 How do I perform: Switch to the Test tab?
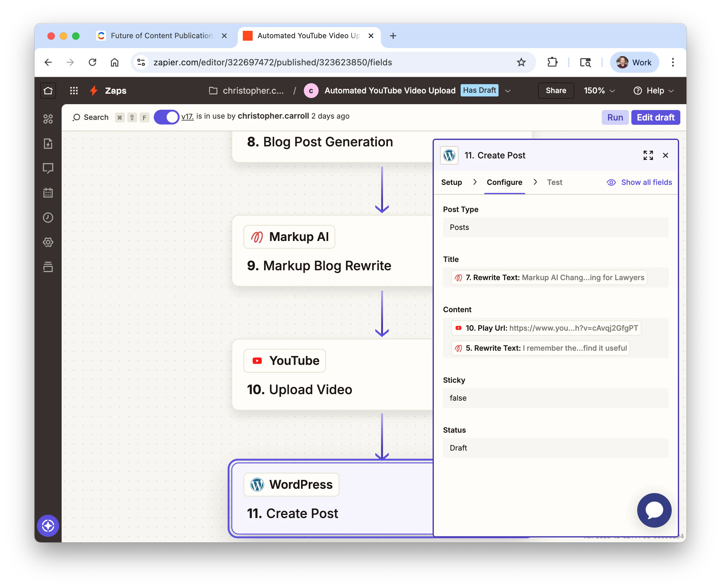click(554, 182)
